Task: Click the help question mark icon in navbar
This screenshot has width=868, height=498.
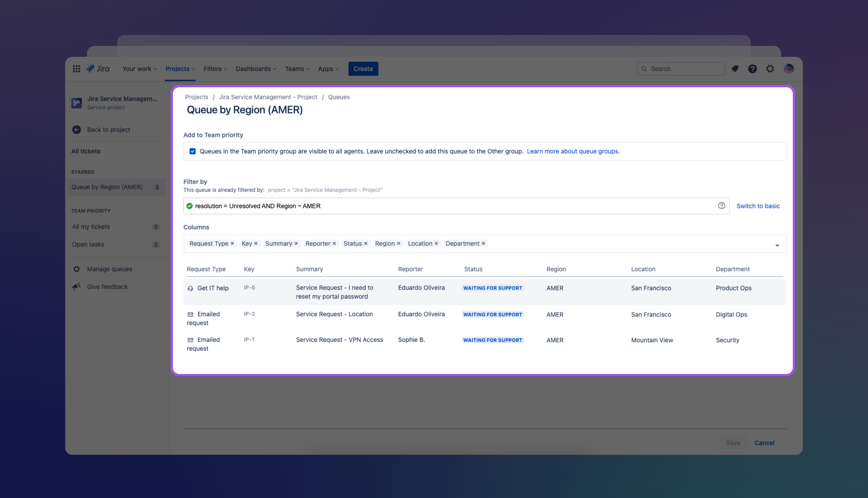Action: tap(752, 69)
